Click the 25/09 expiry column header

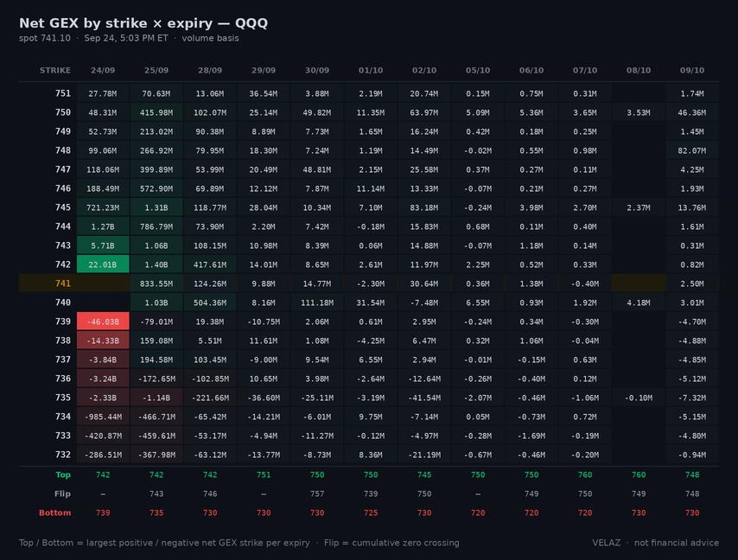coord(156,70)
